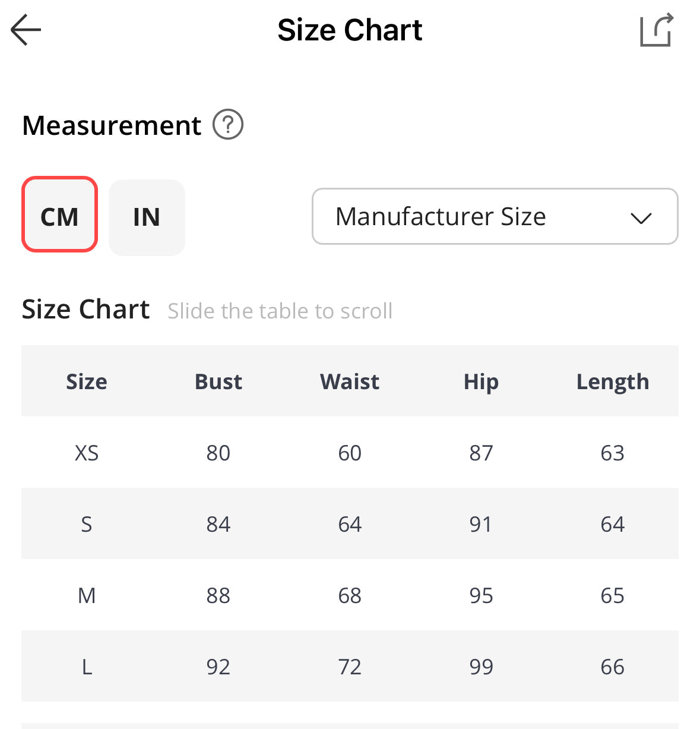This screenshot has height=729, width=700.
Task: Switch units to IN
Action: point(147,217)
